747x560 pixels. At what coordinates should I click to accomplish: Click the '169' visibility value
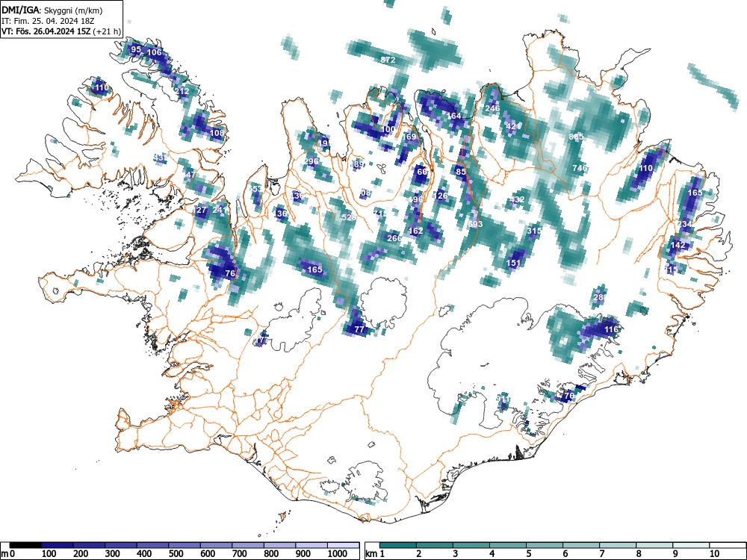point(409,137)
